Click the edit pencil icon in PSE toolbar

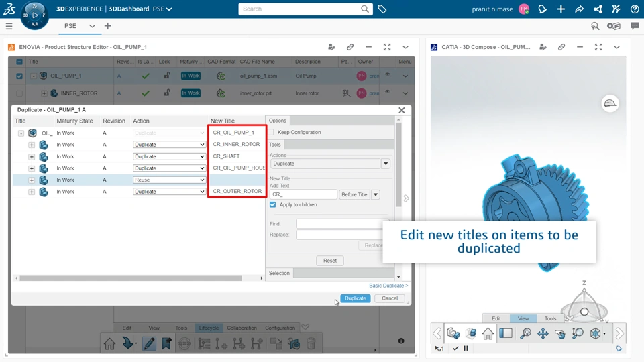(149, 343)
